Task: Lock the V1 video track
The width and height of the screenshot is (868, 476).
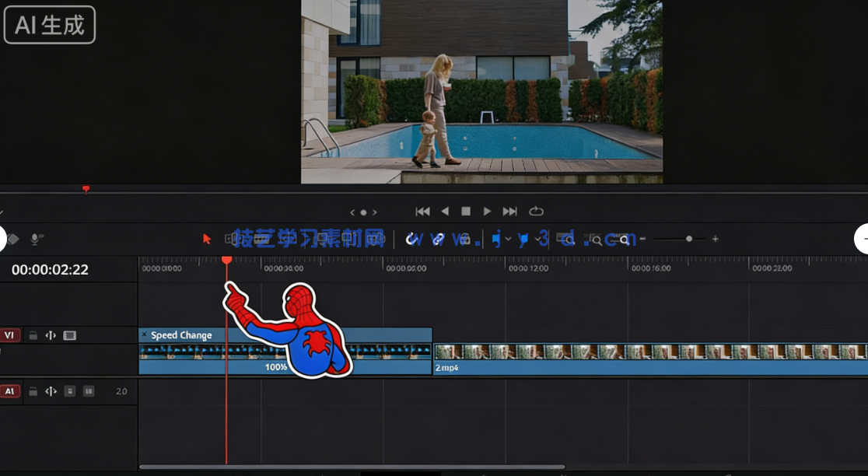Action: point(33,335)
